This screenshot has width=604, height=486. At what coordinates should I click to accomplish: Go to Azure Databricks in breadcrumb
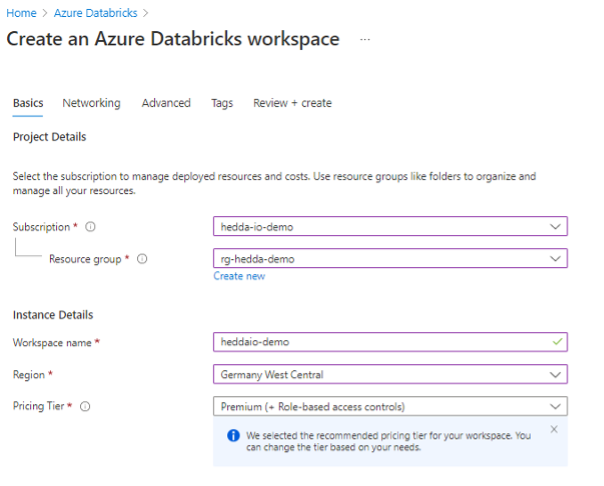tap(95, 13)
